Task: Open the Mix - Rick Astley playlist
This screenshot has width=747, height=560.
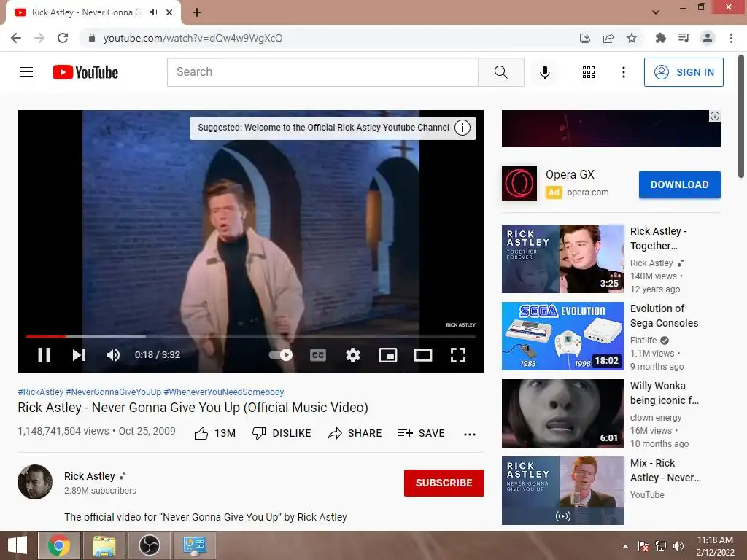Action: click(562, 491)
